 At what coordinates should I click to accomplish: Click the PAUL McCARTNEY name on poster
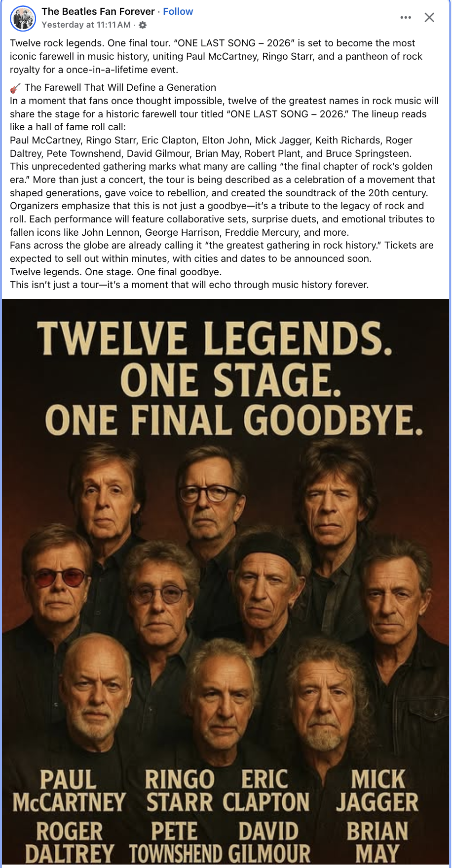[69, 791]
